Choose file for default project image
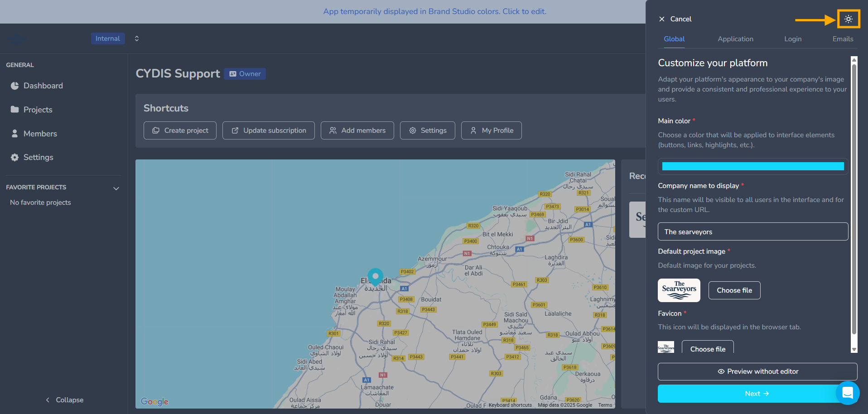The width and height of the screenshot is (868, 414). point(734,290)
